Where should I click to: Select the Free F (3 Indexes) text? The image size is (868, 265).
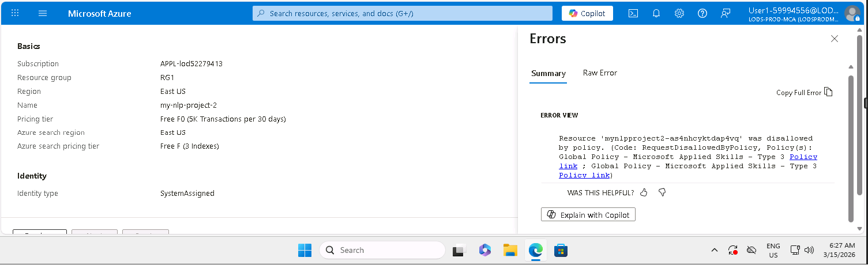point(190,146)
